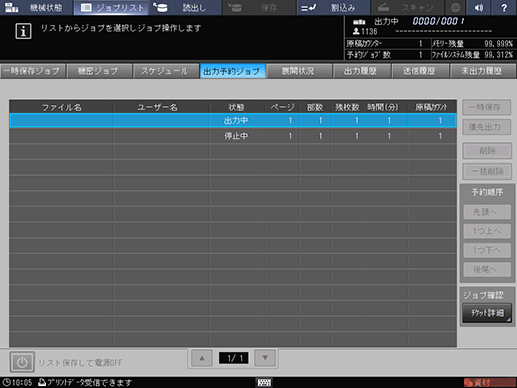Click the 保存 store toolbar button
517x388 pixels.
(259, 7)
